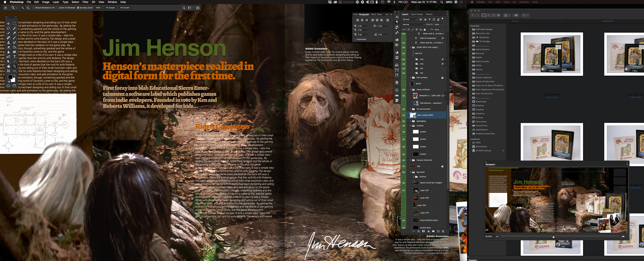Collapse the screens layer group
Viewport: 644px width, 261px height.
tap(410, 126)
